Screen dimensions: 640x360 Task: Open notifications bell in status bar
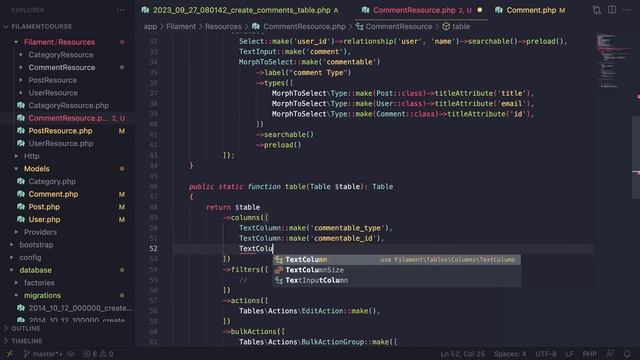(x=627, y=354)
